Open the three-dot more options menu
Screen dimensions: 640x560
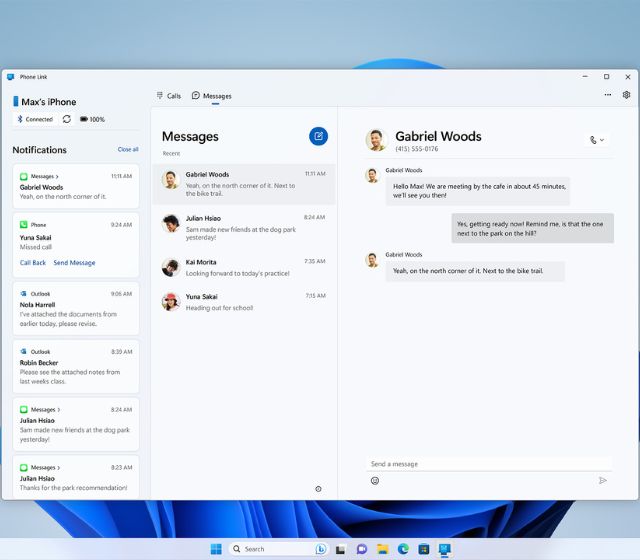607,95
